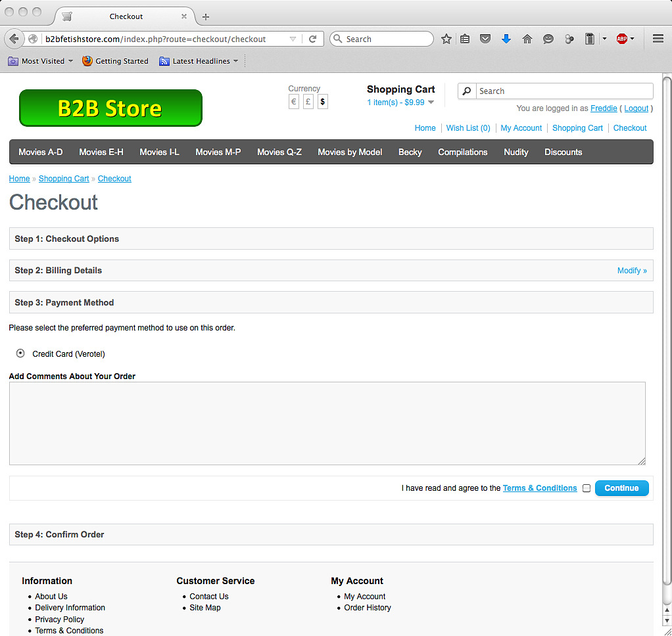
Task: Click the share bubbles toolbar icon
Action: click(569, 39)
